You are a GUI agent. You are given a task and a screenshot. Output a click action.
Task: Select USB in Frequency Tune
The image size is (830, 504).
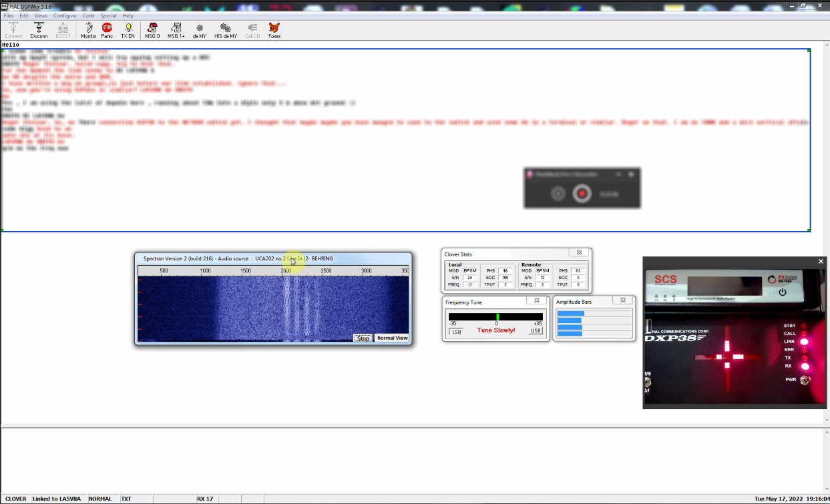pos(536,331)
